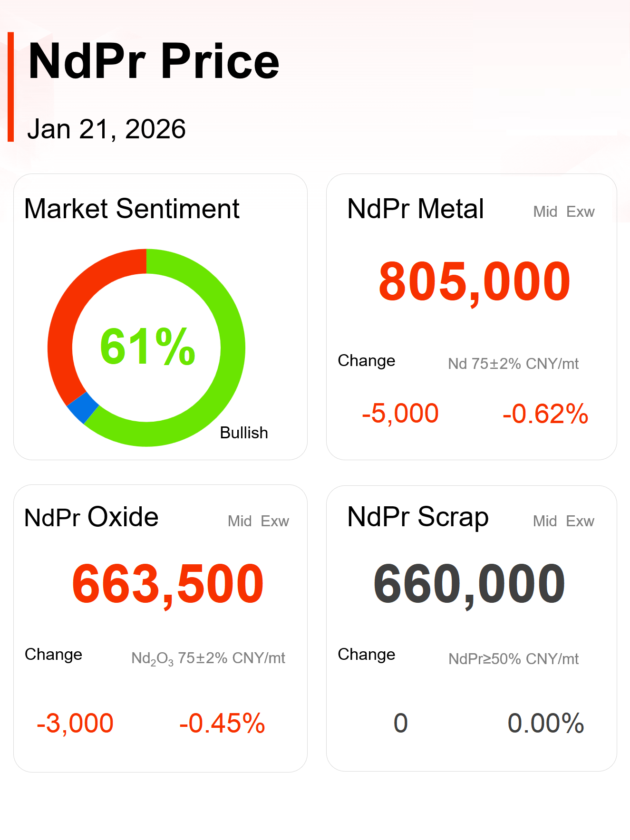Image resolution: width=630 pixels, height=840 pixels.
Task: Click the 660,000 NdPr Scrap price
Action: tap(469, 584)
